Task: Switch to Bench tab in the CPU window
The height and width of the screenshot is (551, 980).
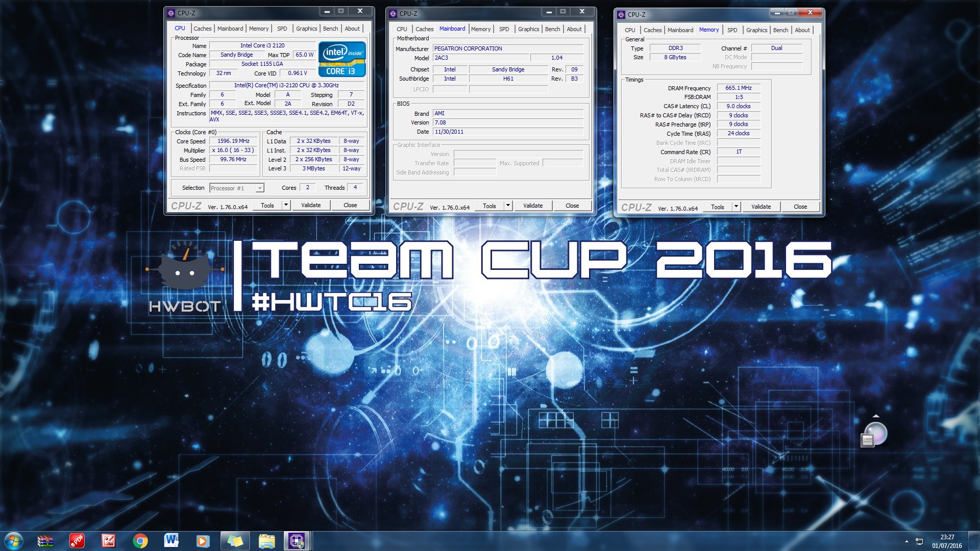Action: point(330,29)
